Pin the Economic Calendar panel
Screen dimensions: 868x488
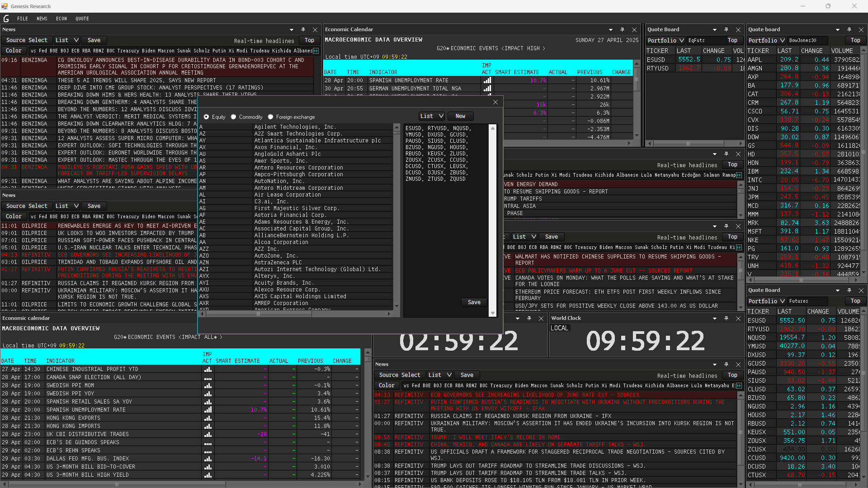622,29
